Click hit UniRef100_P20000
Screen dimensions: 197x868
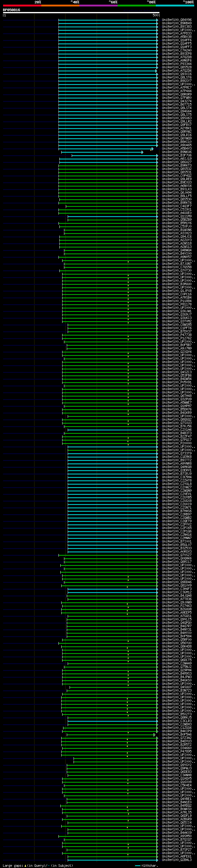point(177,443)
